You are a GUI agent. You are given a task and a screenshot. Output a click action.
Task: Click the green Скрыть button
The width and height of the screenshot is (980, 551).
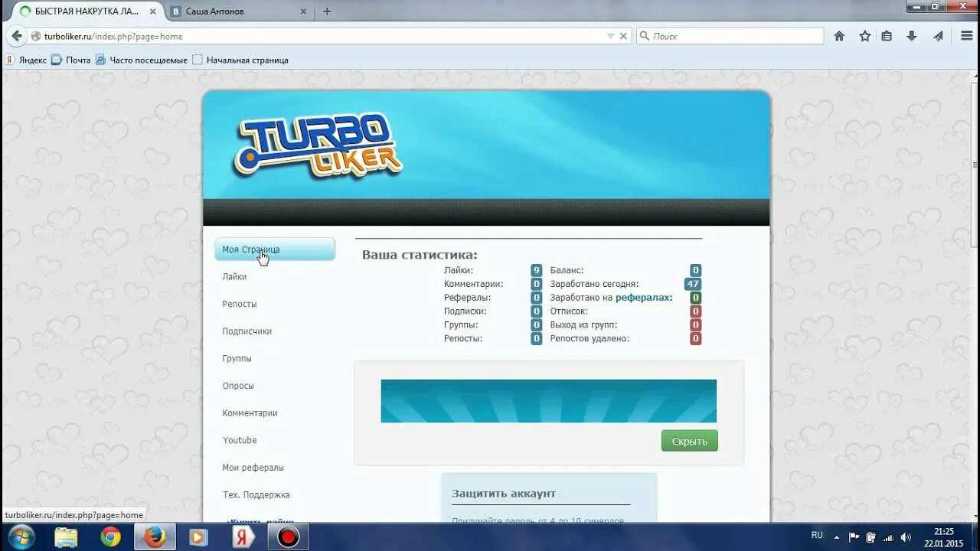point(690,441)
